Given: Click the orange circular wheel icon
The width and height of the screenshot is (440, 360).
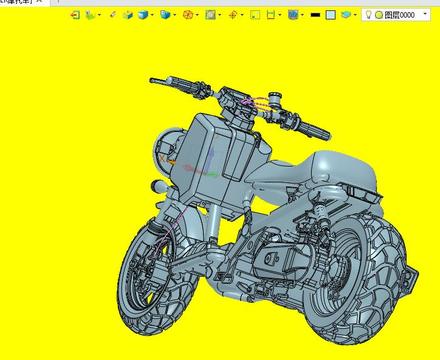Looking at the screenshot, I should (x=188, y=15).
